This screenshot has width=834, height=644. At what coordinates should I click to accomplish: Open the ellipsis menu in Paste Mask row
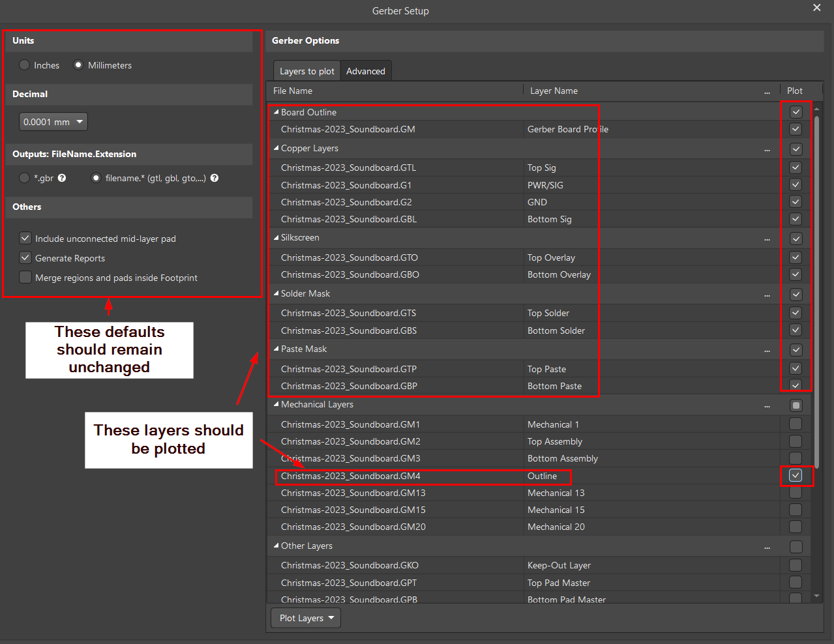(767, 350)
